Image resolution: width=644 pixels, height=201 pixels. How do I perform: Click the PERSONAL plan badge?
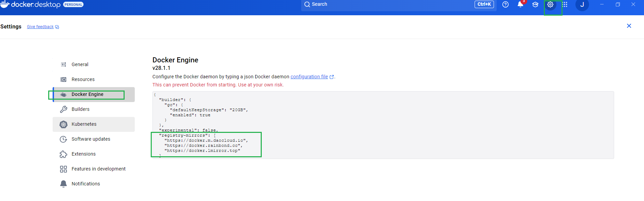(73, 4)
